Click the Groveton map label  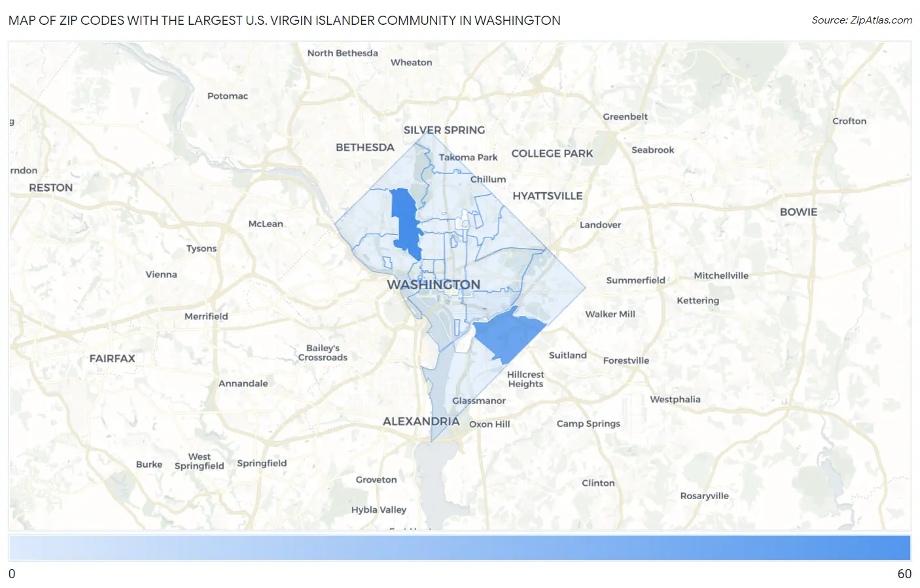click(x=376, y=480)
